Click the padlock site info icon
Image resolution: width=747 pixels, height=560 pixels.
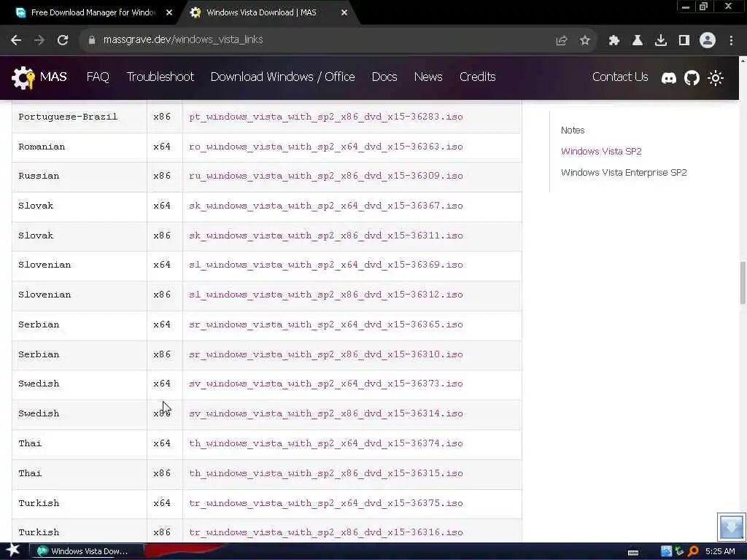[x=92, y=40]
